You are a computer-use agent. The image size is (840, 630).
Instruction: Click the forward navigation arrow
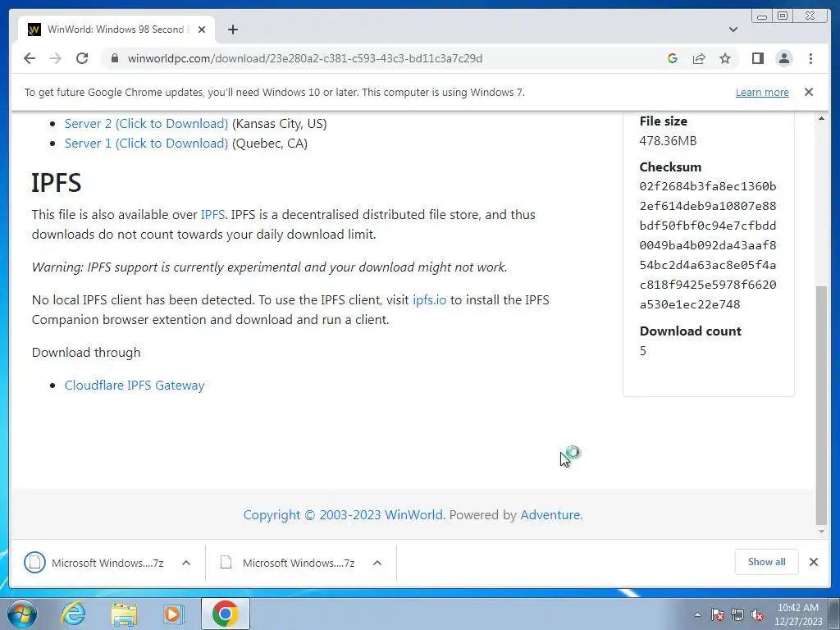click(x=56, y=58)
